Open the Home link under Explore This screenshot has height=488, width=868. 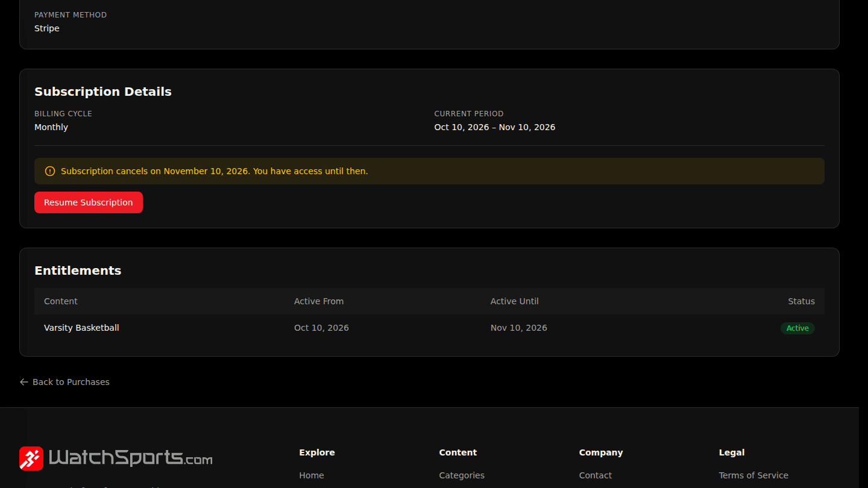(312, 475)
